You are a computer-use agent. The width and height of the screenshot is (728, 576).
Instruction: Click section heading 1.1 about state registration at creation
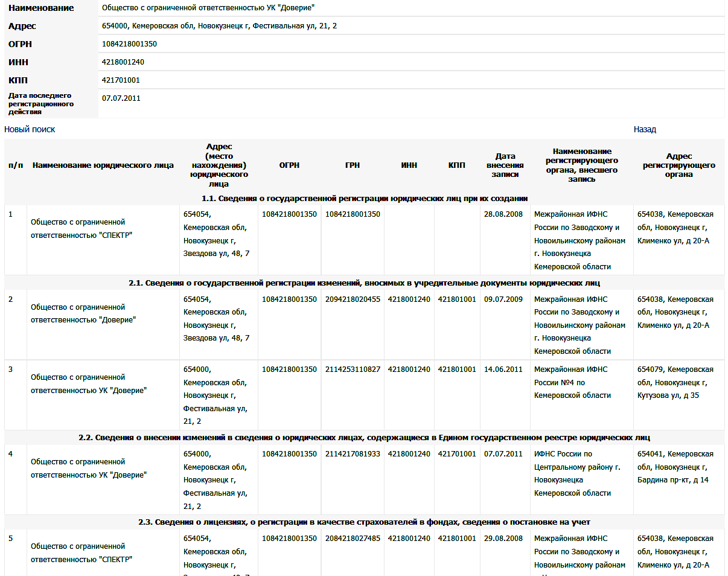365,198
